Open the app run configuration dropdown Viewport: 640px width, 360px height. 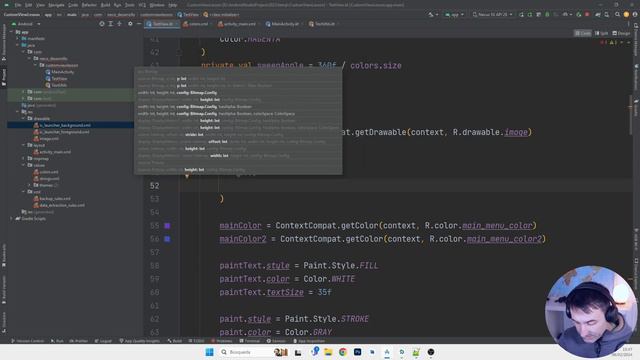pyautogui.click(x=454, y=15)
